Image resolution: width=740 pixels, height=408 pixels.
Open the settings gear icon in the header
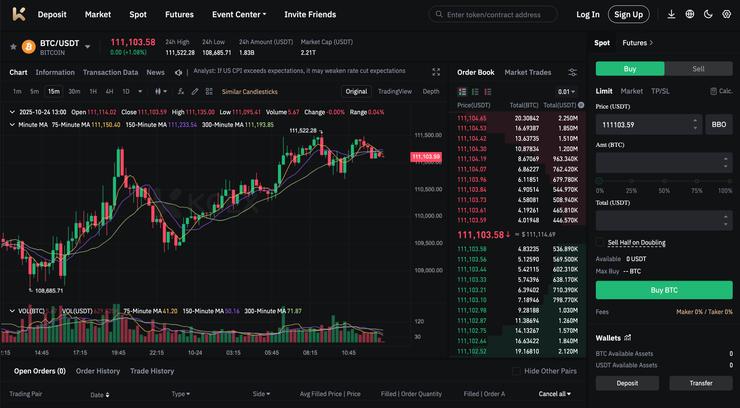click(x=726, y=14)
